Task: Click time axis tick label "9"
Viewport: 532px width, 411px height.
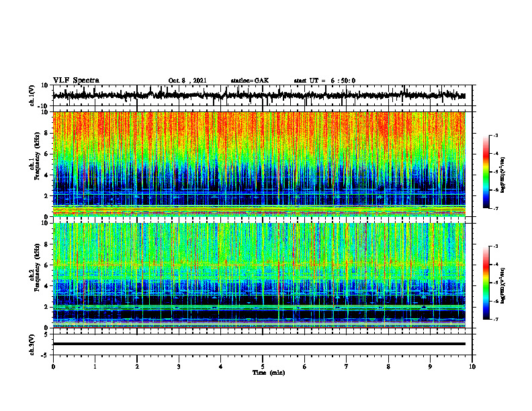Action: 430,367
